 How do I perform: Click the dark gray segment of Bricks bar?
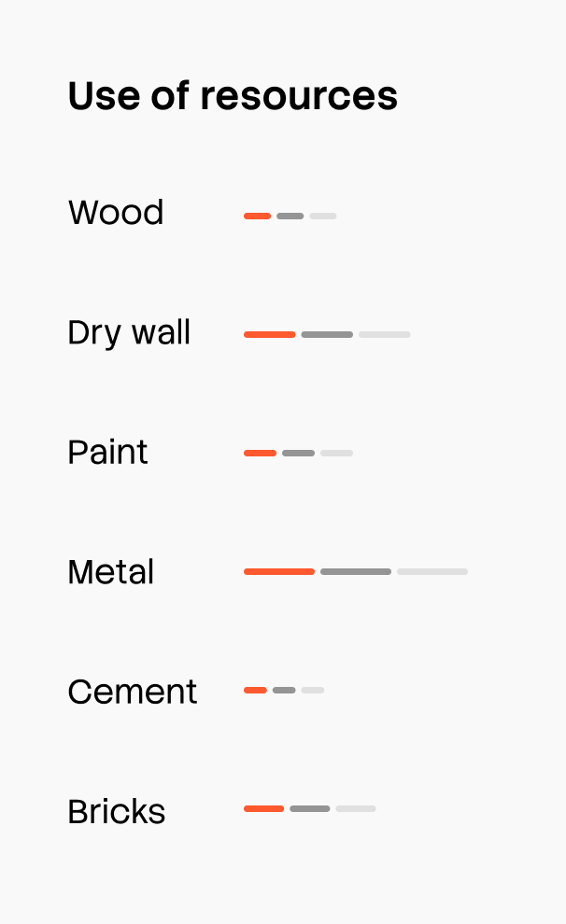click(x=309, y=808)
